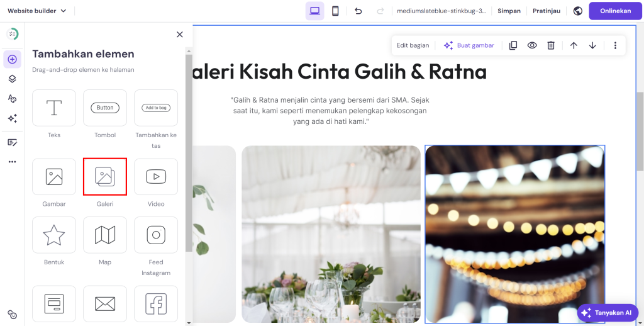Select the form element tile
The height and width of the screenshot is (326, 644).
(x=54, y=304)
